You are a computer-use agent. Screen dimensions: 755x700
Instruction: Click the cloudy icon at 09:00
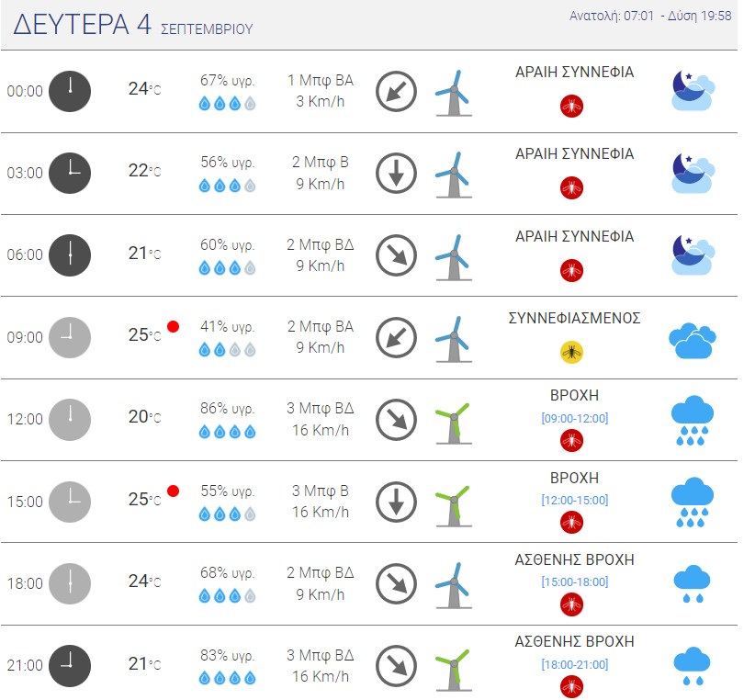[x=693, y=341]
